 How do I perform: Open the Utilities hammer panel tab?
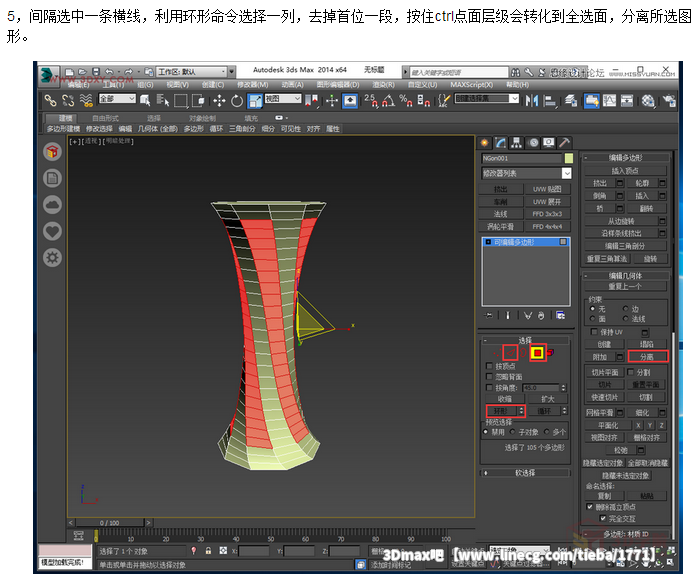point(564,143)
